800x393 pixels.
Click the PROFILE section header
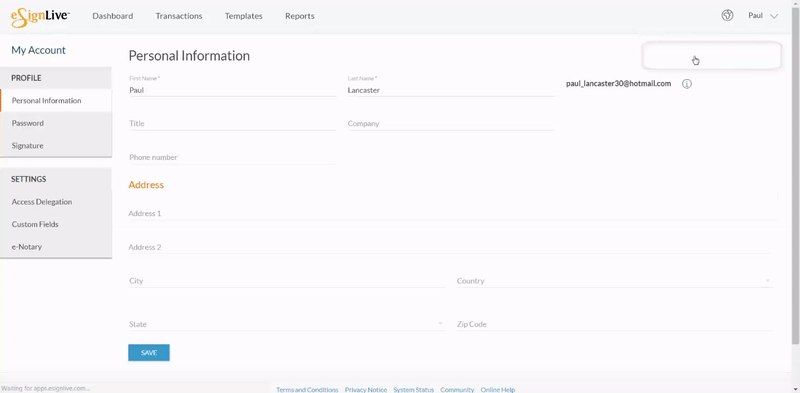pos(26,78)
